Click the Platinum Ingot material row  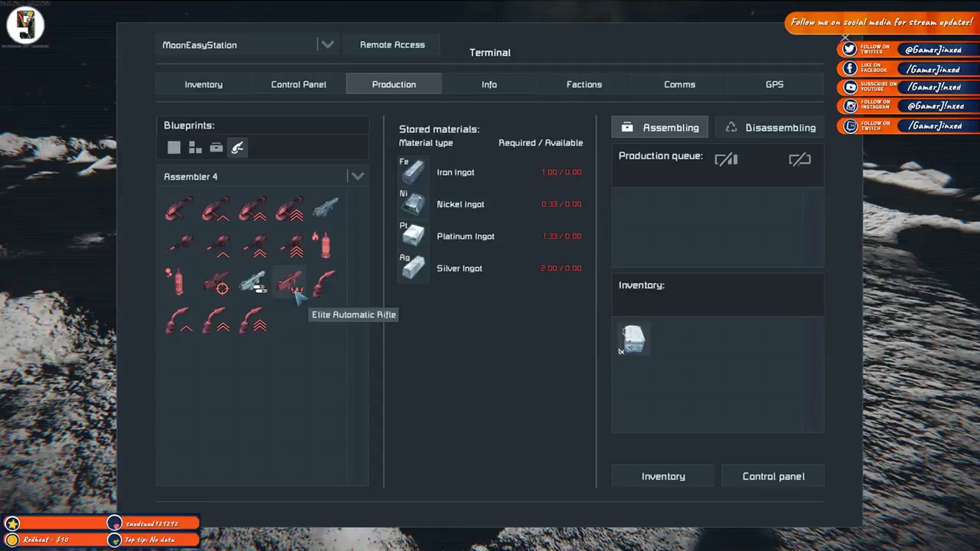click(x=491, y=236)
